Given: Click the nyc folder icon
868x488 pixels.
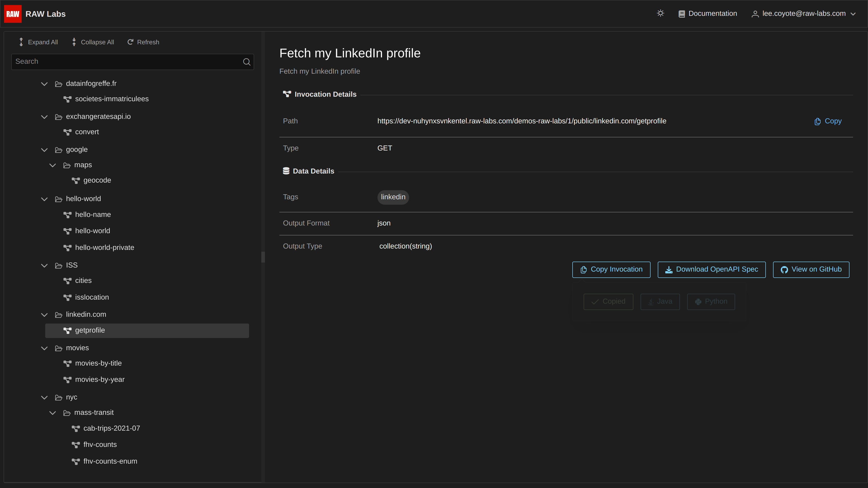Looking at the screenshot, I should pyautogui.click(x=59, y=397).
